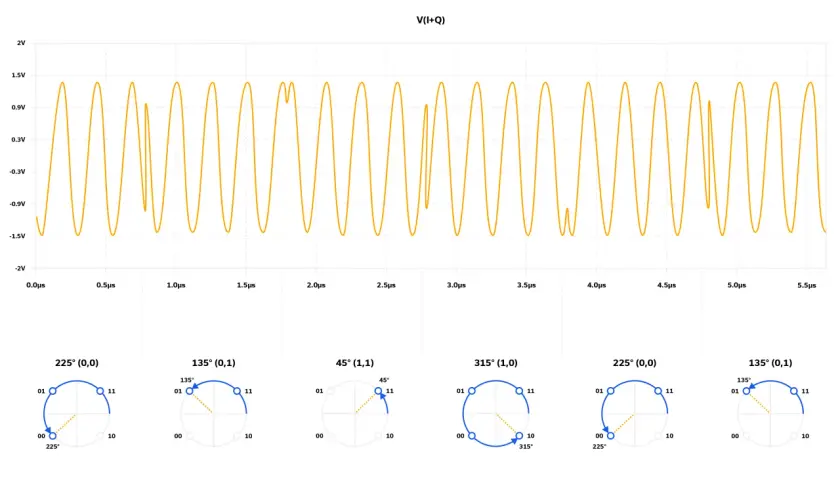
Task: Select the 2.5µs time axis label
Action: (x=386, y=285)
